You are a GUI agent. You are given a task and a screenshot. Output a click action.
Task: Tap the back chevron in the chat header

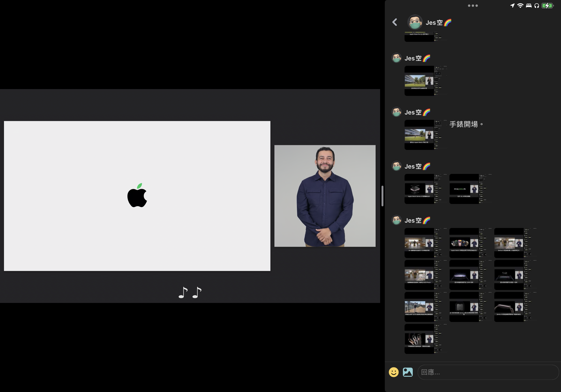click(395, 22)
